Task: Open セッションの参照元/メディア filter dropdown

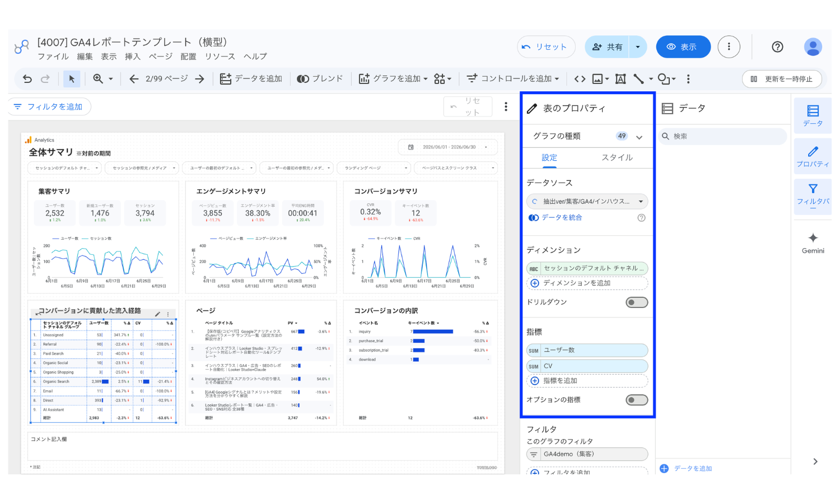Action: click(x=142, y=168)
